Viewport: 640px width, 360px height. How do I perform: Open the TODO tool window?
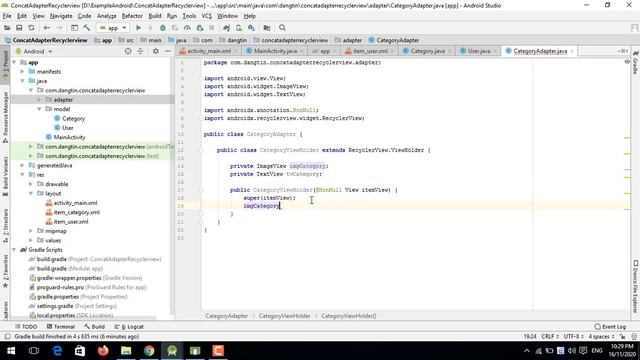click(x=26, y=327)
